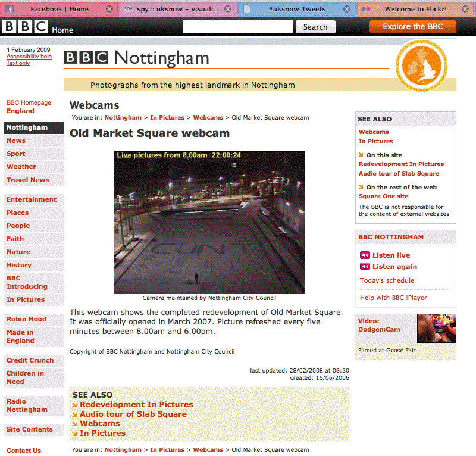This screenshot has width=476, height=456.
Task: Click the Explore the BBC button
Action: pos(412,26)
